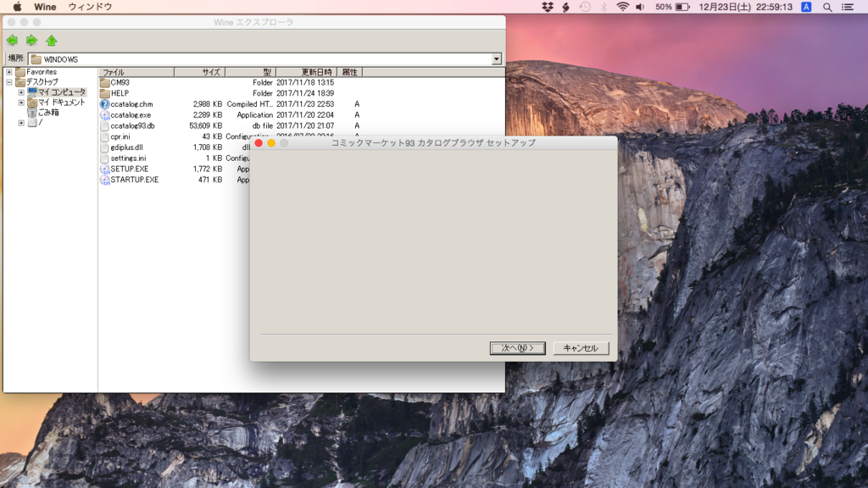Open the location path dropdown
This screenshot has height=488, width=868.
click(x=497, y=59)
